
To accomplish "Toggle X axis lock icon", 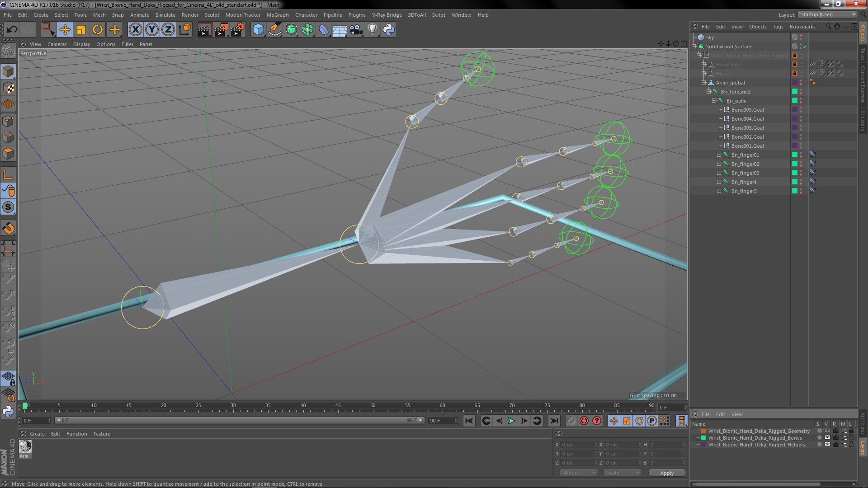I will [x=135, y=30].
